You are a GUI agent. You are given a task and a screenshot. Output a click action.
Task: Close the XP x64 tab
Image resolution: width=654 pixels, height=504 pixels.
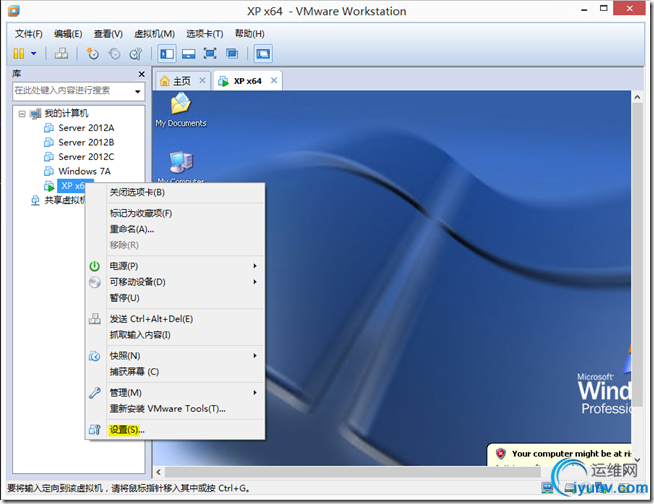[x=274, y=81]
